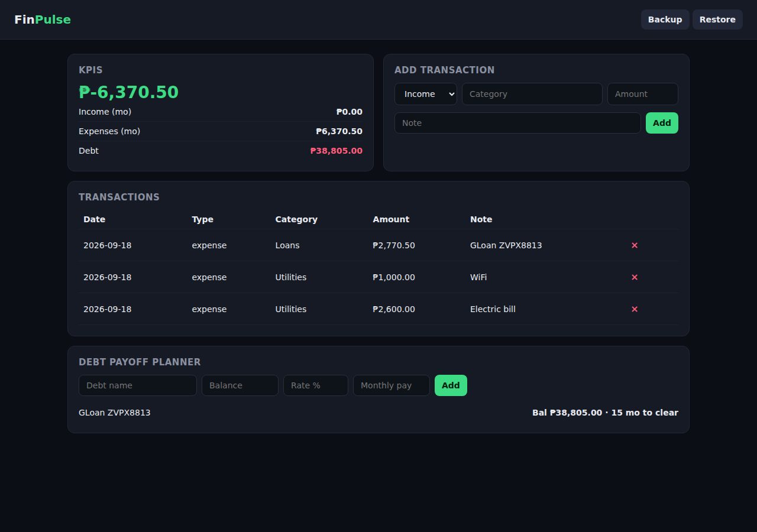The height and width of the screenshot is (532, 757).
Task: Remove the Electric bill transaction
Action: pos(635,309)
